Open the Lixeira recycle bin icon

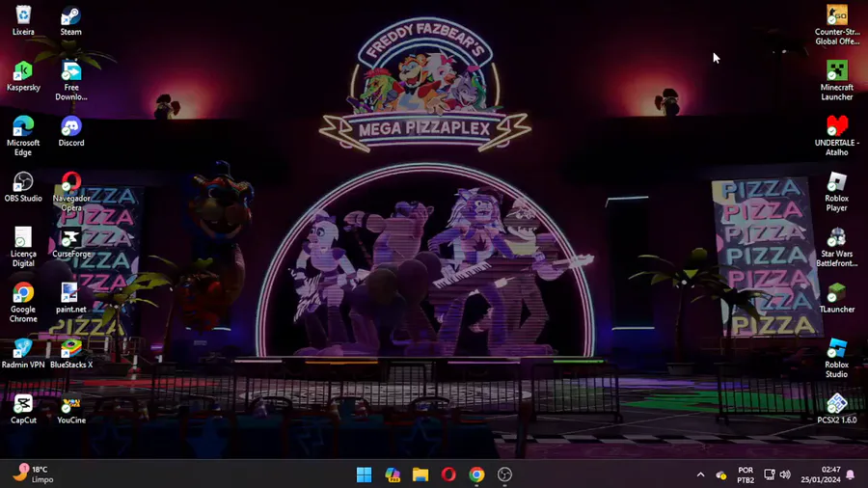[23, 20]
